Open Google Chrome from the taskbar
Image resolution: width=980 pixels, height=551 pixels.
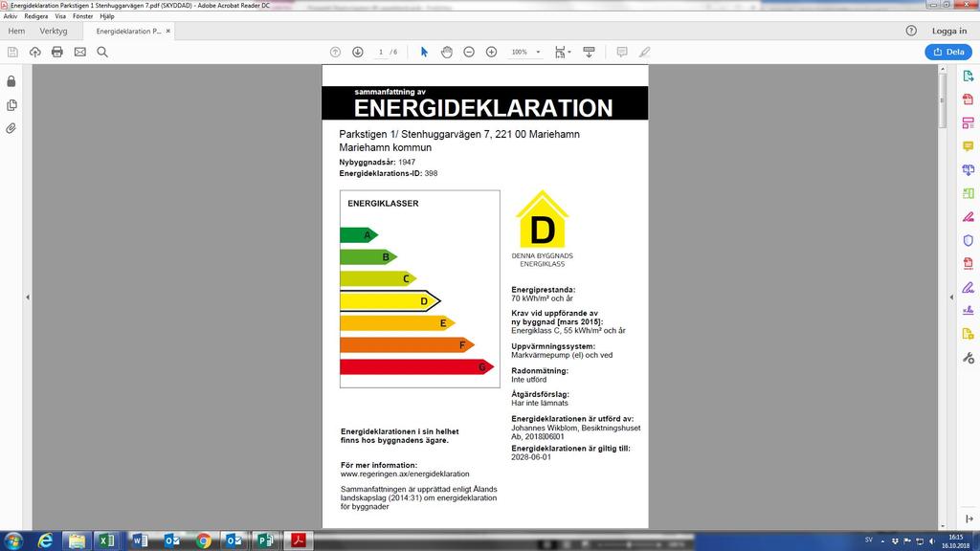pos(203,540)
